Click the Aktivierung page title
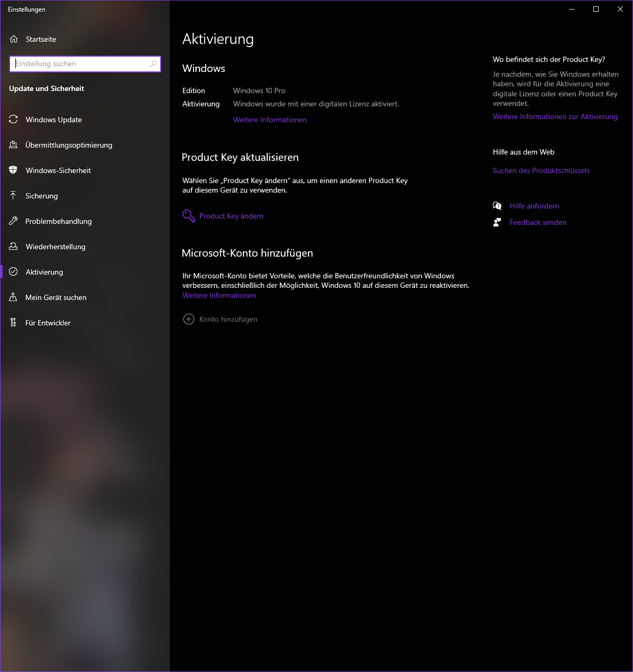The image size is (633, 672). click(218, 39)
